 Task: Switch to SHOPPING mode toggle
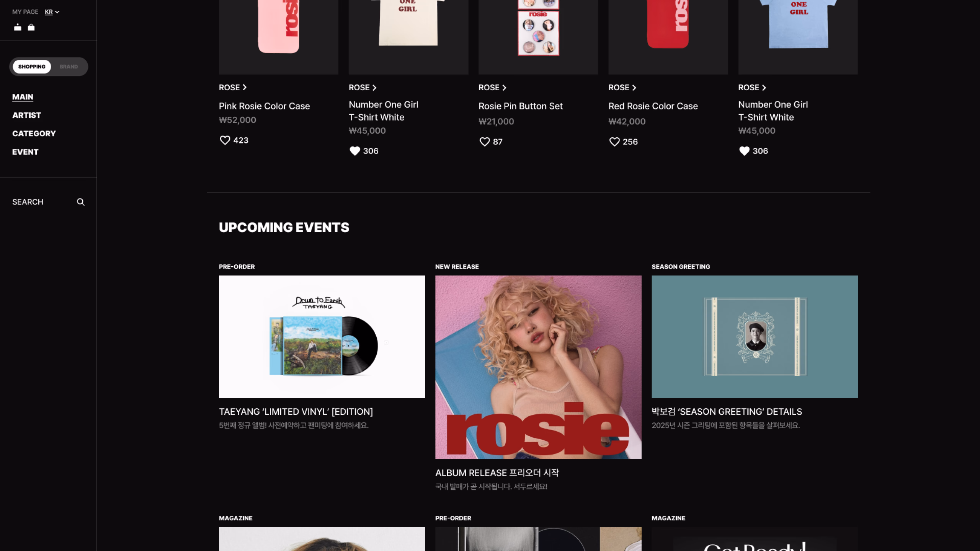coord(32,67)
